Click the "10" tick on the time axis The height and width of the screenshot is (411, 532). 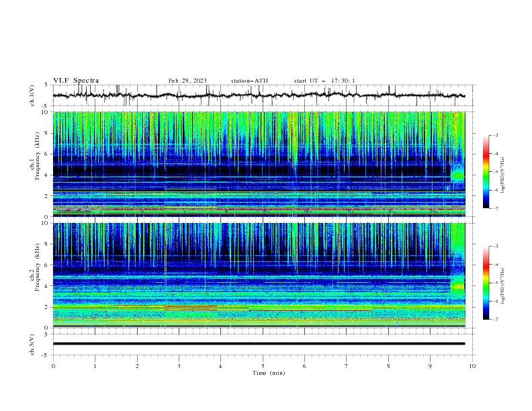[472, 366]
